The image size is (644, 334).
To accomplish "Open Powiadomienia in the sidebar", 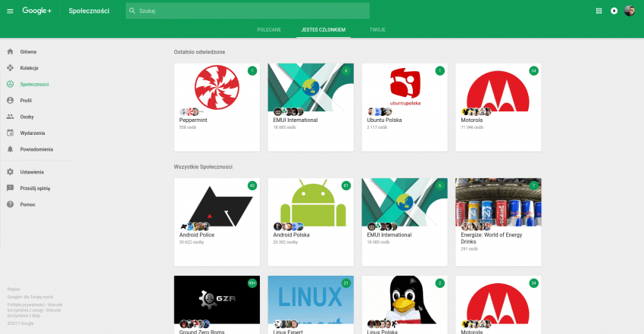I will 36,149.
